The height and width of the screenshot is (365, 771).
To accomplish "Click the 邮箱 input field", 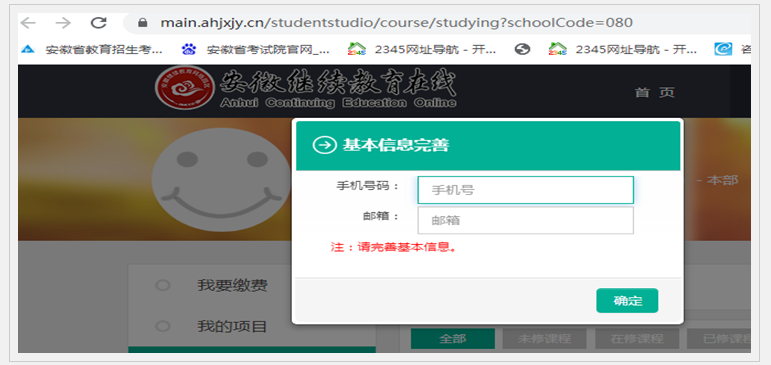I will (x=526, y=220).
